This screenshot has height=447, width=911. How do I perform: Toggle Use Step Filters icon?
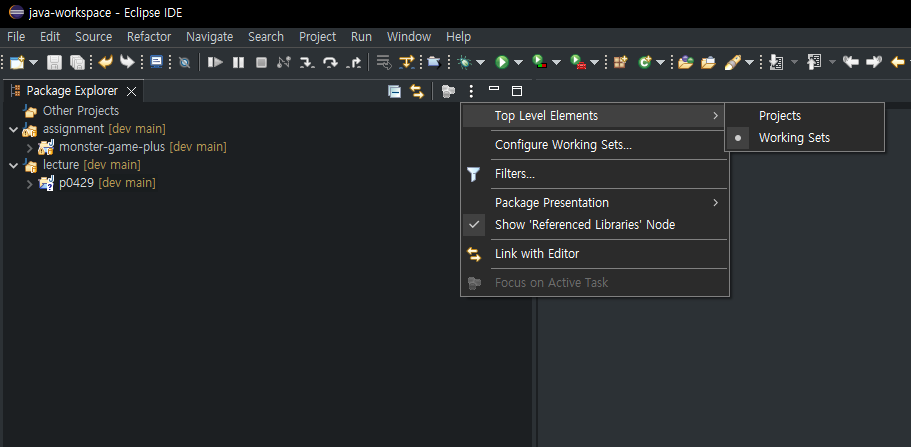406,62
